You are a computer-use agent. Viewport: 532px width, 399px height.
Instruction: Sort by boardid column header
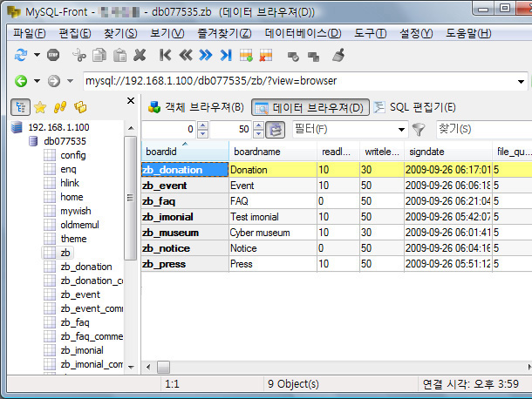(x=185, y=152)
